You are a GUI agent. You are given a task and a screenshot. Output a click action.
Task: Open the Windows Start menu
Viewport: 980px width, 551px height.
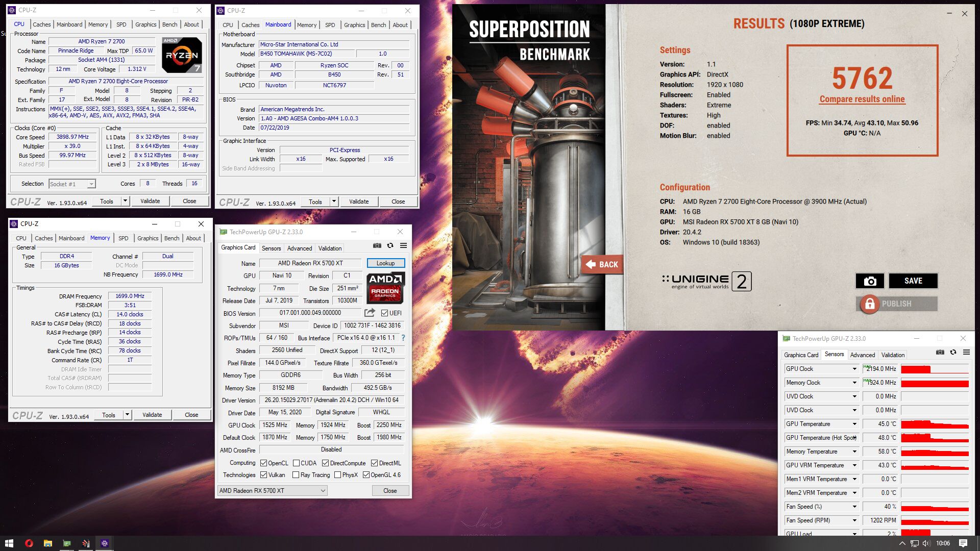(9, 543)
